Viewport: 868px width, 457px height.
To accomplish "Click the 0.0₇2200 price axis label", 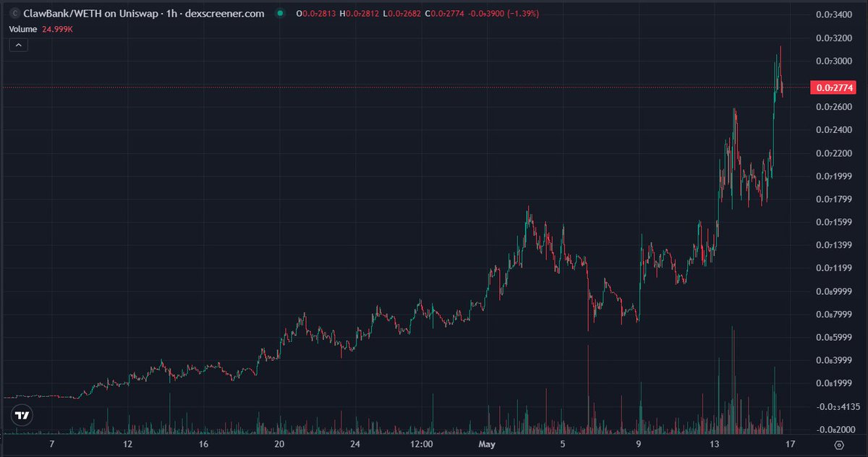I will pyautogui.click(x=835, y=153).
